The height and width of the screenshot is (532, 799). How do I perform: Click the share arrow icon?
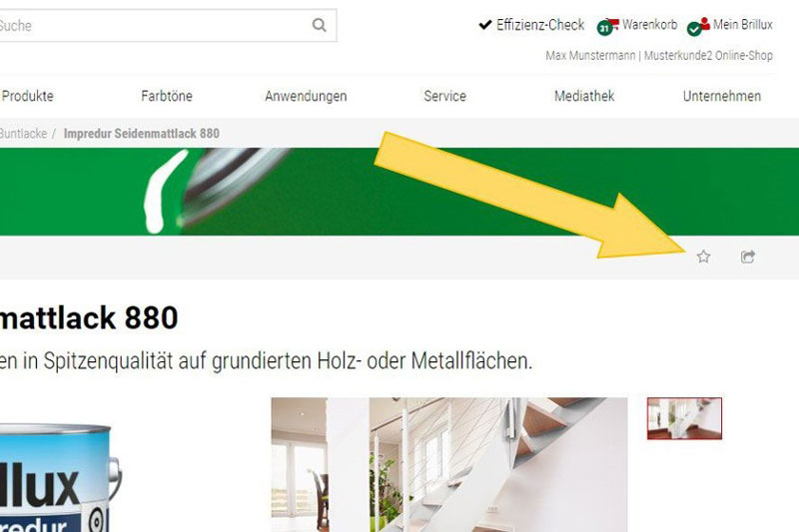(x=747, y=257)
